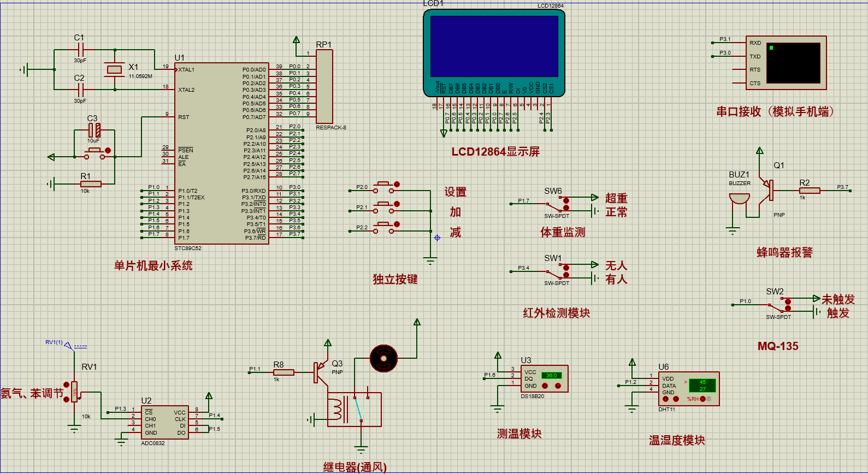
Task: Click the '串口接收（模拟手机端）' label
Action: pos(775,111)
